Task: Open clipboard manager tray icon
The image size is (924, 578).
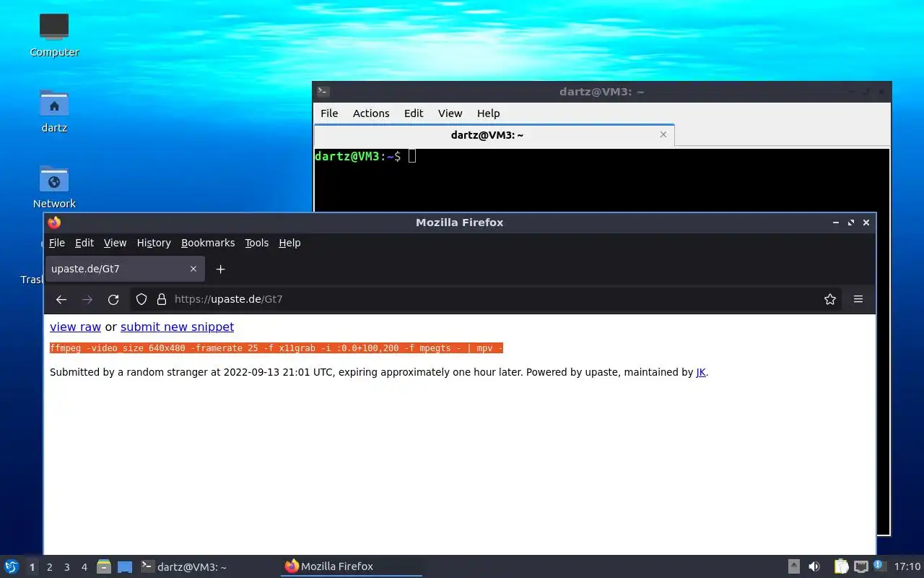Action: pyautogui.click(x=841, y=566)
